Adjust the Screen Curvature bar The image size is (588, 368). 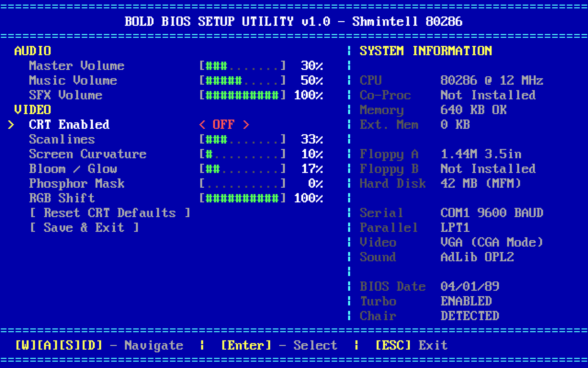242,154
